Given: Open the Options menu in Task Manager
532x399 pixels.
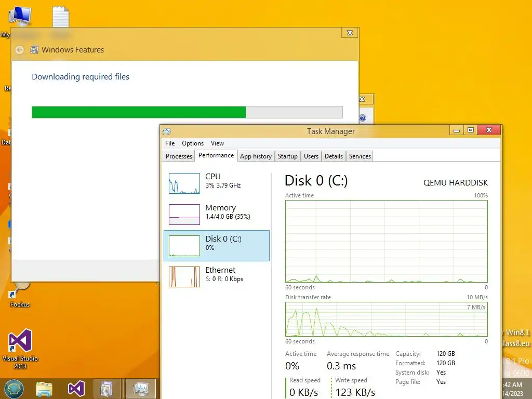Looking at the screenshot, I should pyautogui.click(x=192, y=143).
